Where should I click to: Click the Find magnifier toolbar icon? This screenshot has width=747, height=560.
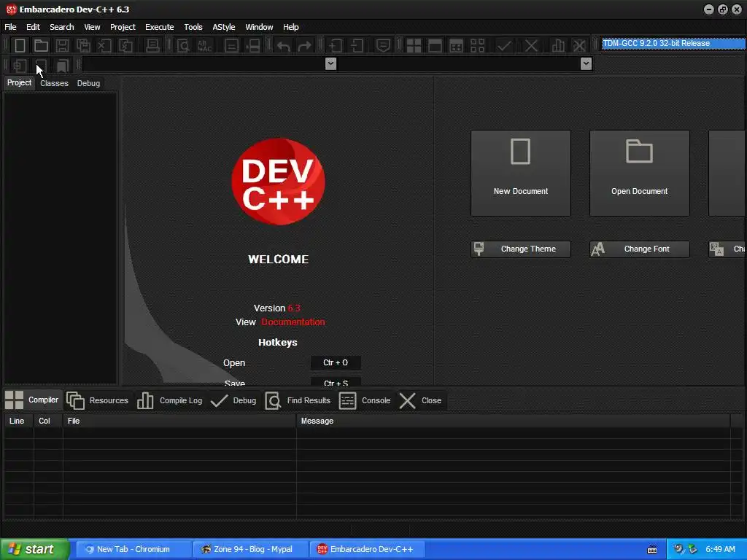[x=183, y=46]
